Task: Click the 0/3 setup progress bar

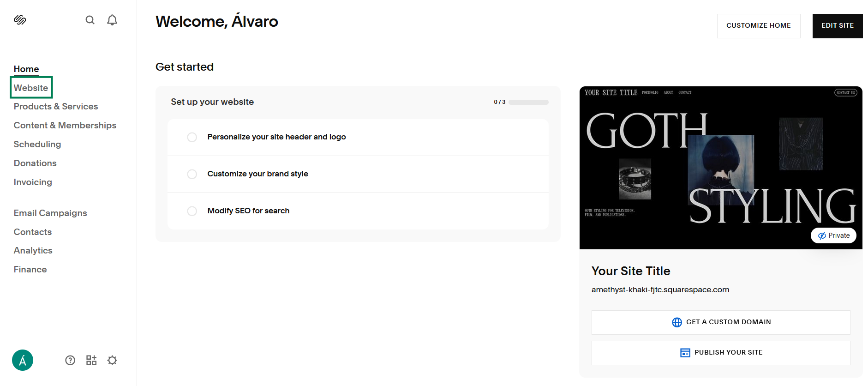Action: (x=528, y=102)
